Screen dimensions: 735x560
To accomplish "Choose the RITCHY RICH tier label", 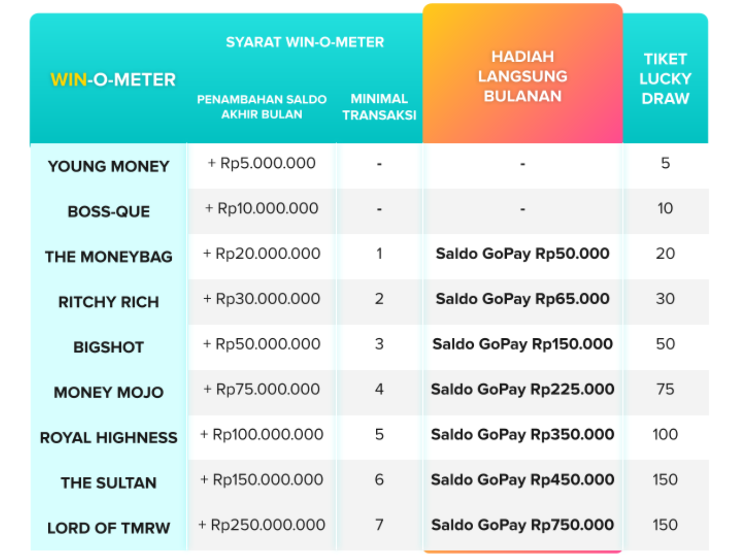I will (x=108, y=302).
